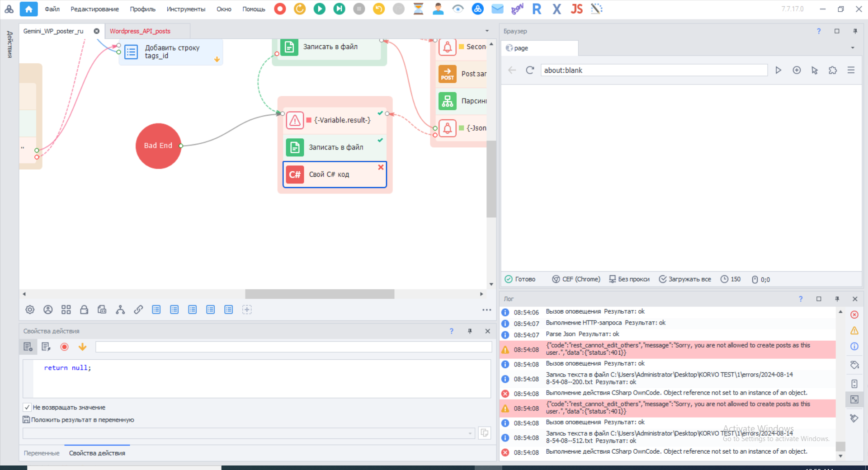Open the Окно menu
Screen dimensions: 868x470
[x=224, y=9]
